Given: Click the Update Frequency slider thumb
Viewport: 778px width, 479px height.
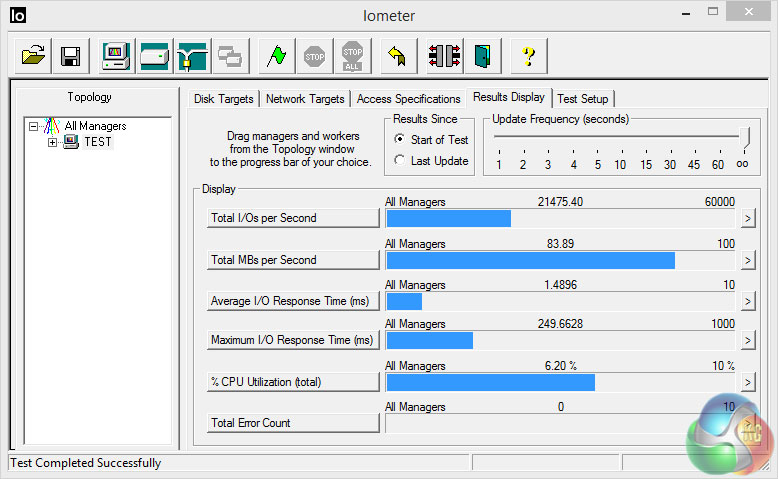Looking at the screenshot, I should (744, 137).
